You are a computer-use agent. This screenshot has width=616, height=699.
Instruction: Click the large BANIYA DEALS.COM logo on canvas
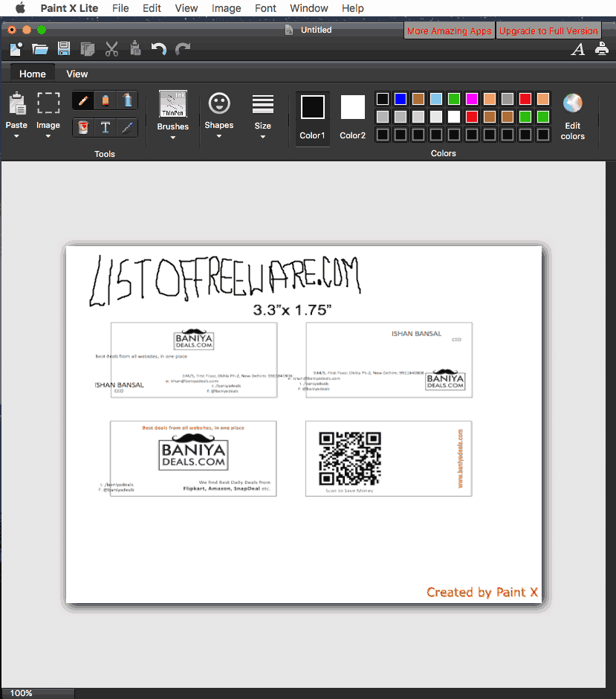pos(194,452)
